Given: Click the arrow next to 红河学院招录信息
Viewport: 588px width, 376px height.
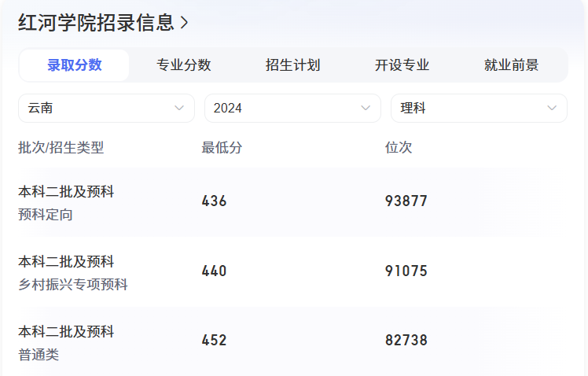Looking at the screenshot, I should (184, 24).
